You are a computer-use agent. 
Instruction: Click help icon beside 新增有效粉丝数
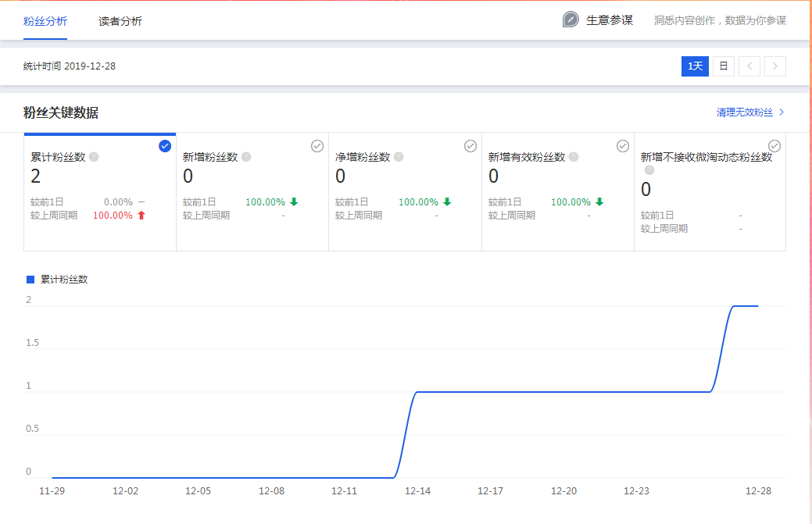574,157
